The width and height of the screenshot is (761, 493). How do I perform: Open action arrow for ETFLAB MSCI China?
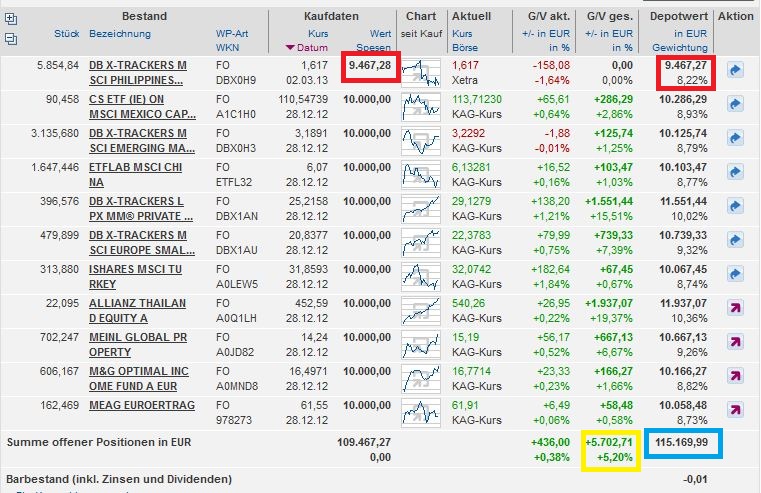(735, 172)
